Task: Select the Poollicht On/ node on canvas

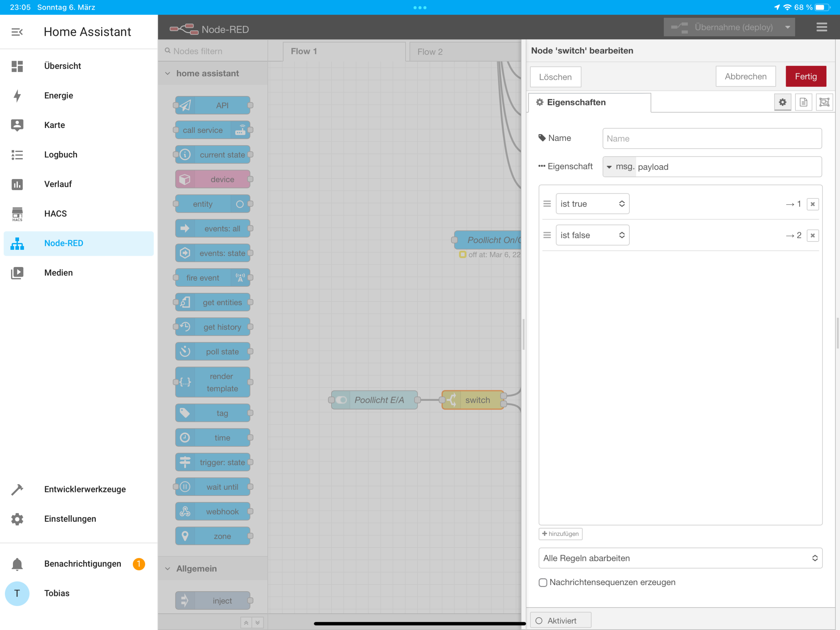Action: (x=488, y=240)
